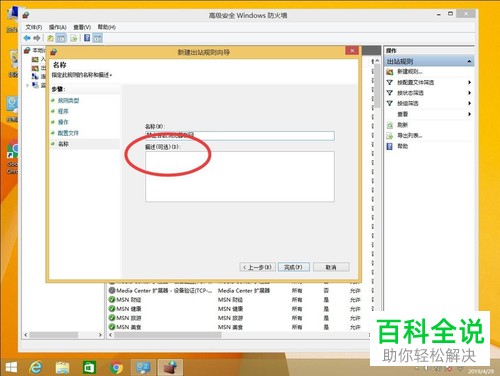Select the monitoring tree node icon
This screenshot has width=500, height=376.
tap(35, 85)
